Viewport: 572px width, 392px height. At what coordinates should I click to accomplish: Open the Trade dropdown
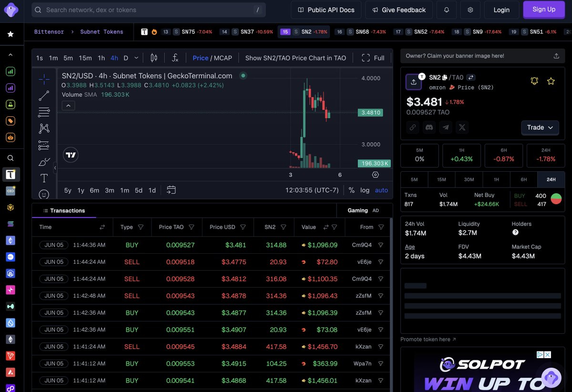click(540, 127)
